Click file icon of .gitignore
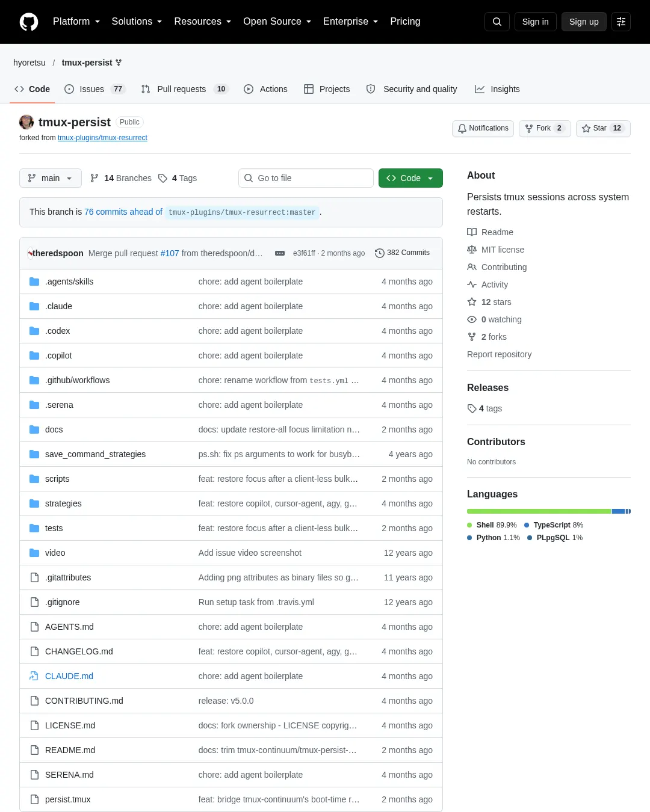The image size is (650, 812). click(x=34, y=602)
